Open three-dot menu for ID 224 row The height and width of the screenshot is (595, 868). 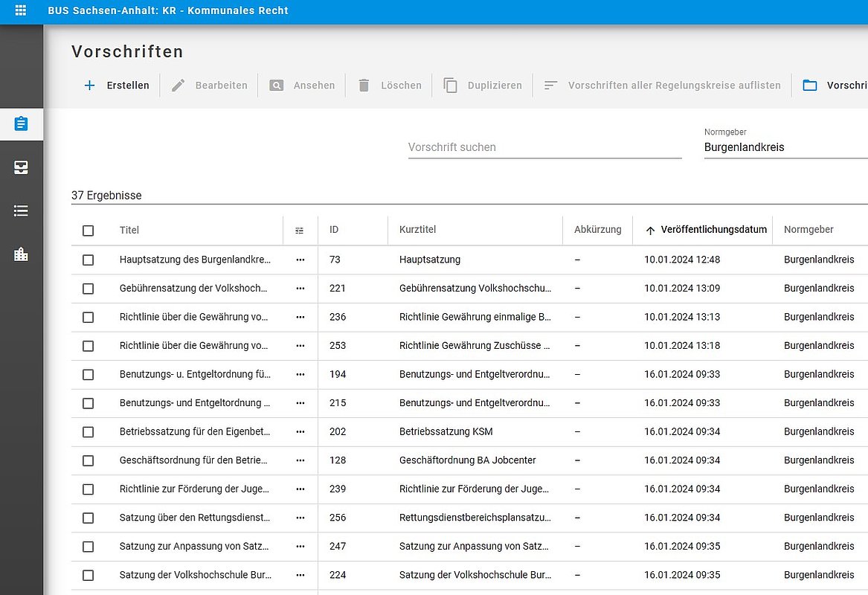click(x=300, y=575)
